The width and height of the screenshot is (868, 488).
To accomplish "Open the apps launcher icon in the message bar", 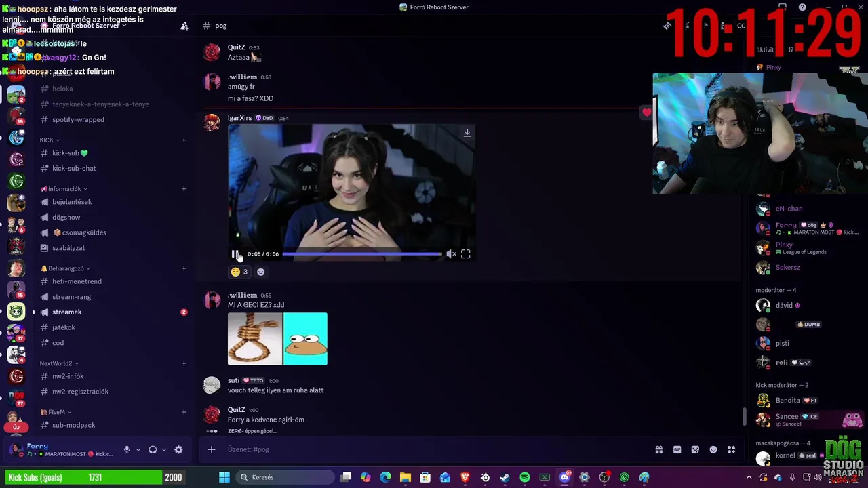I will (731, 449).
